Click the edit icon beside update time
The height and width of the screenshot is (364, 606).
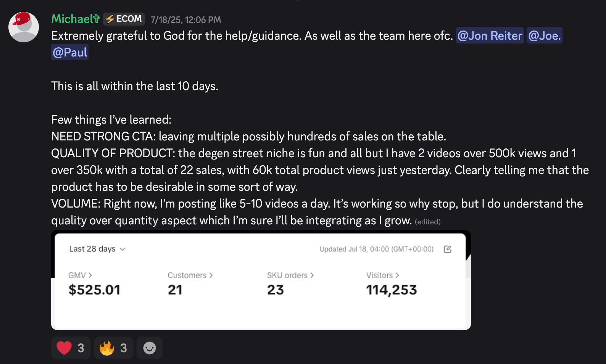coord(448,249)
